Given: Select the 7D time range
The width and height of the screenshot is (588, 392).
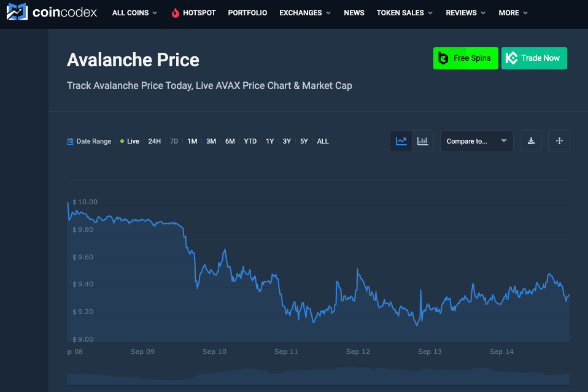Looking at the screenshot, I should point(174,141).
